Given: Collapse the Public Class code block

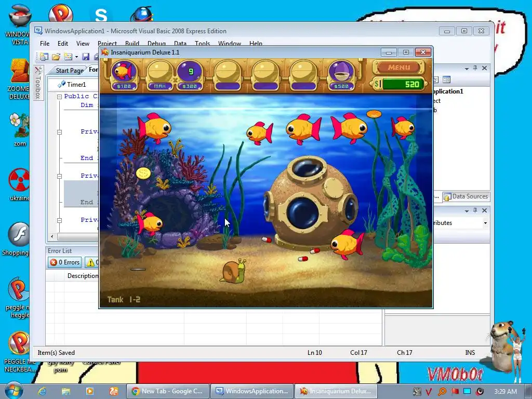Looking at the screenshot, I should [x=59, y=97].
